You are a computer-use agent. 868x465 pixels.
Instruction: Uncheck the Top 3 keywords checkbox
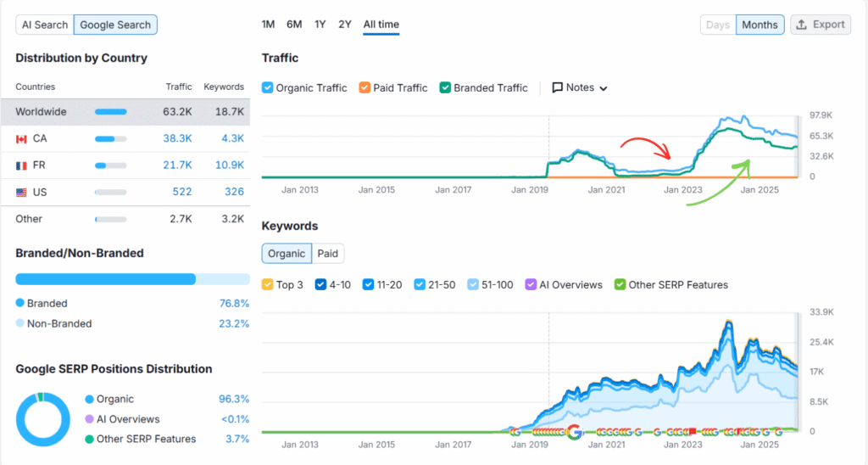268,285
